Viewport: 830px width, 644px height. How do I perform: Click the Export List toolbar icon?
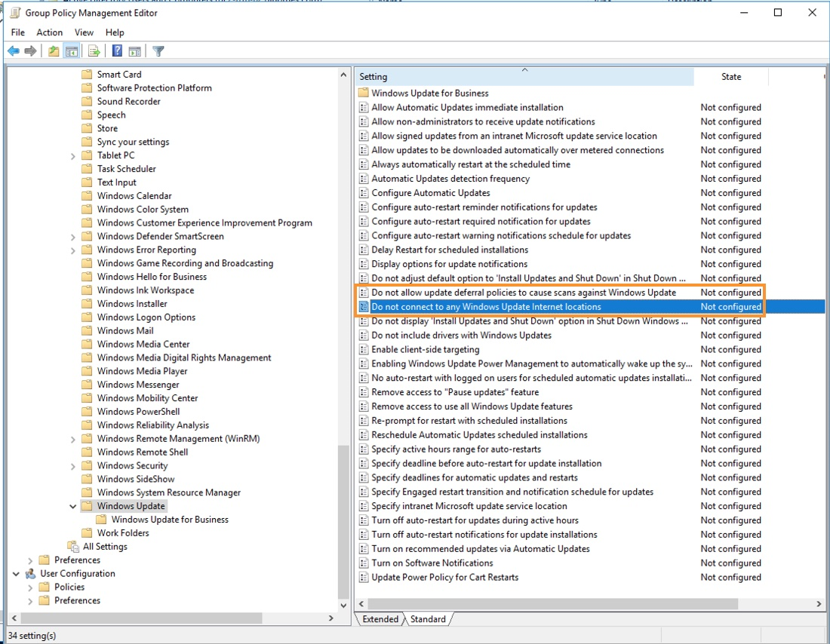93,51
